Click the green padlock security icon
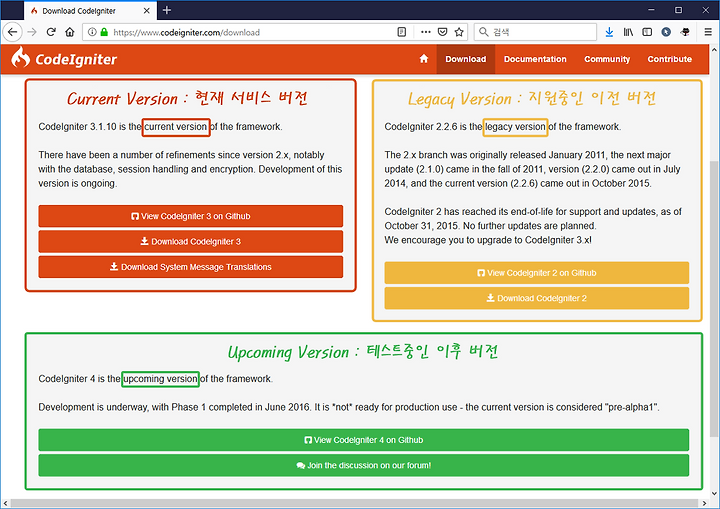 click(x=104, y=32)
